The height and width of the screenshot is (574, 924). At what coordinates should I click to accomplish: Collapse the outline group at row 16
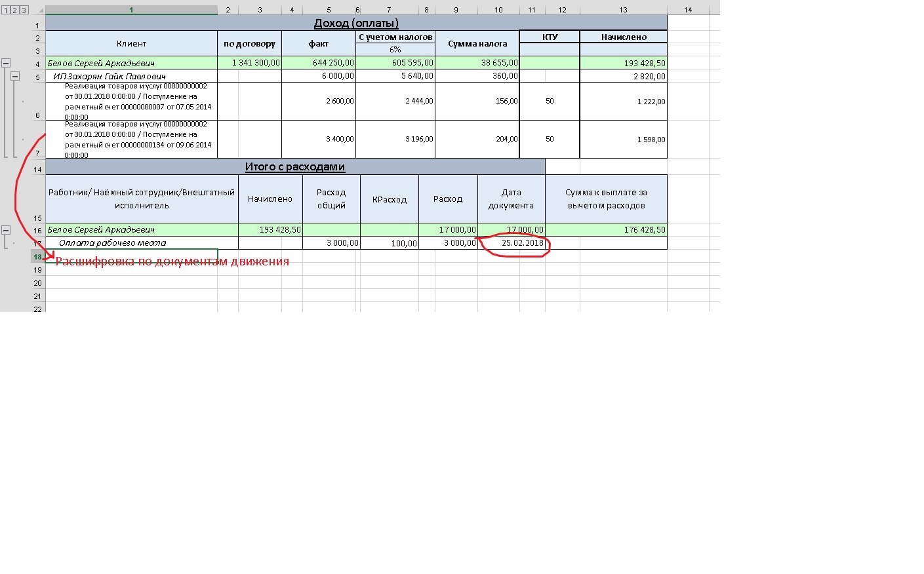[6, 230]
